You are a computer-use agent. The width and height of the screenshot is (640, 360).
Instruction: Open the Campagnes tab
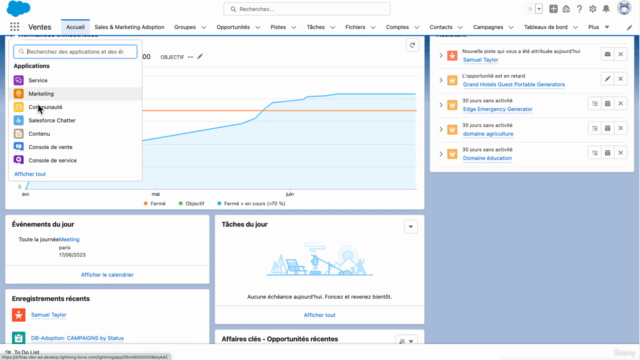coord(488,27)
